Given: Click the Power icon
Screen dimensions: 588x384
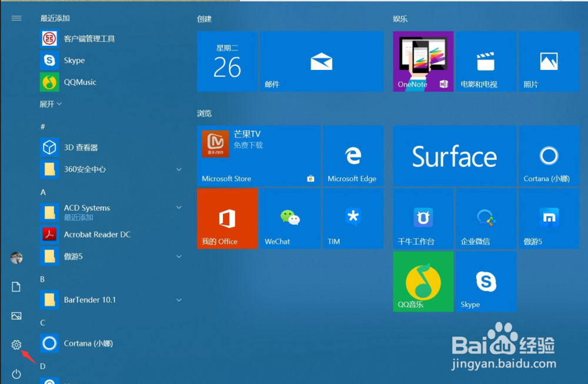Looking at the screenshot, I should point(16,374).
